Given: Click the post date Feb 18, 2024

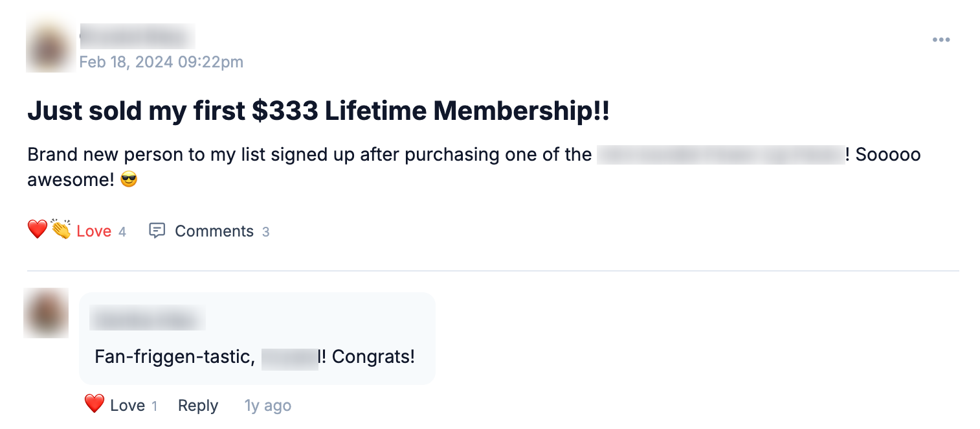Looking at the screenshot, I should (161, 62).
